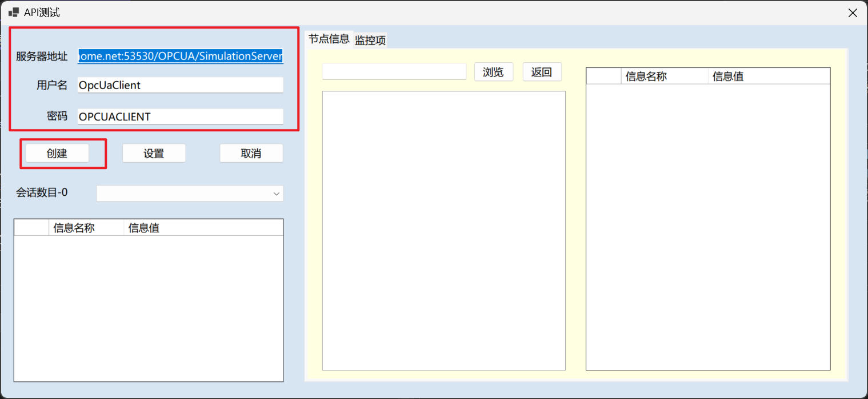Click the 用户名 label
Screen dimensions: 868x399
52,86
